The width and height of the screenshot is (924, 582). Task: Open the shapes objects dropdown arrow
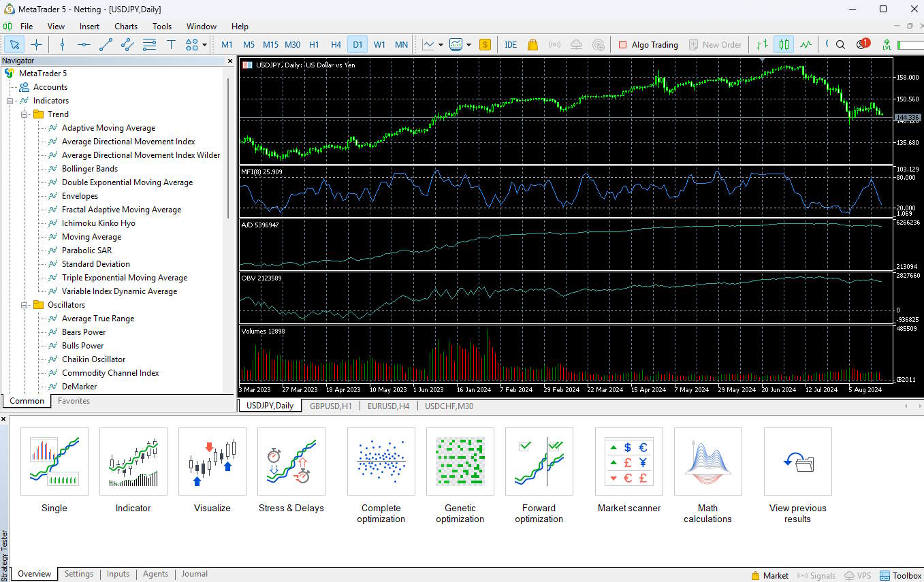(204, 46)
